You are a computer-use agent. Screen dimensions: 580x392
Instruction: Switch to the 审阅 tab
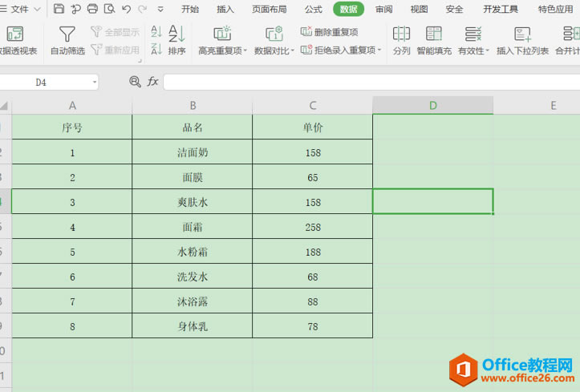point(384,10)
